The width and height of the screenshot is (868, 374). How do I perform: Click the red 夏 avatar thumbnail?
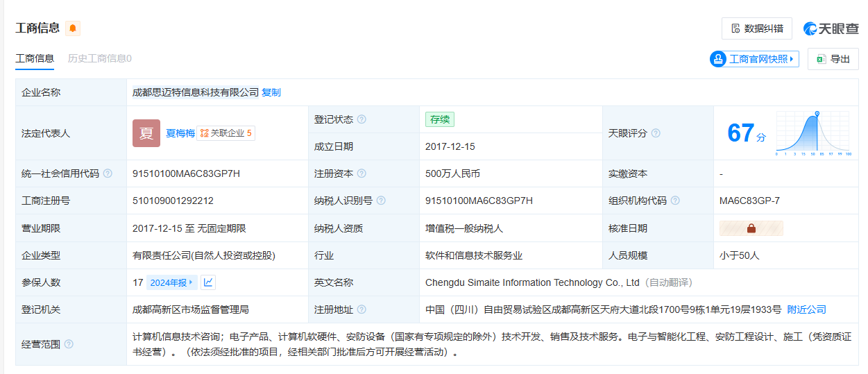tap(146, 133)
